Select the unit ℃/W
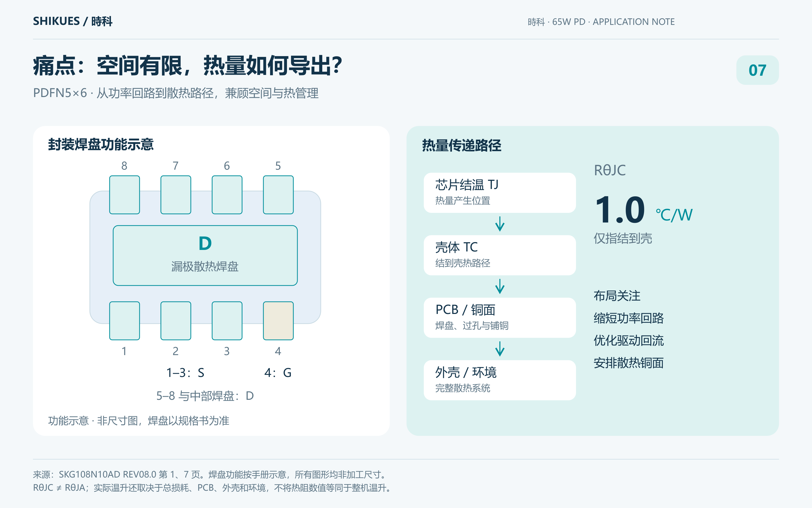Viewport: 812px width, 508px height. coord(674,215)
